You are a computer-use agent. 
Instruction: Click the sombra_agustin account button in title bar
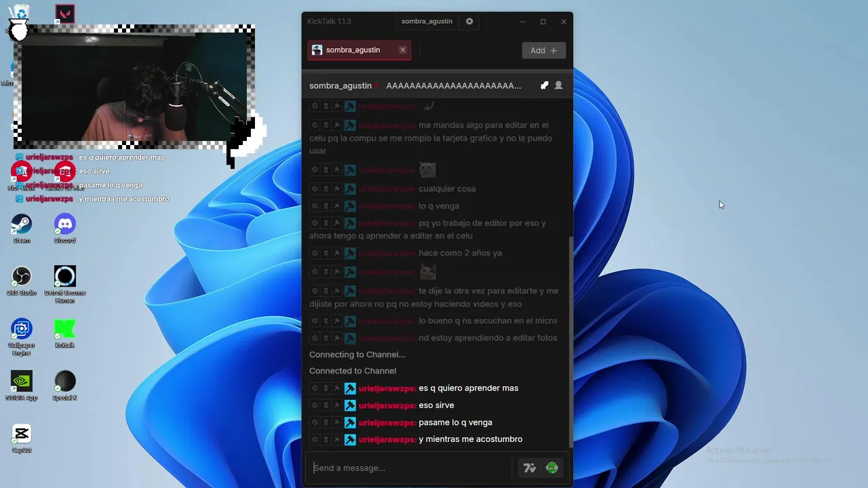(x=427, y=21)
